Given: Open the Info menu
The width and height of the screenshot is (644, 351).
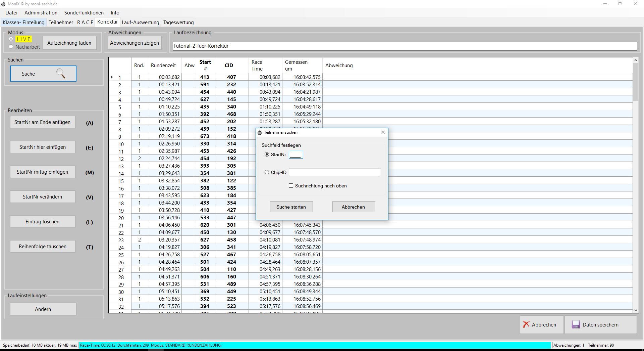Looking at the screenshot, I should [115, 13].
